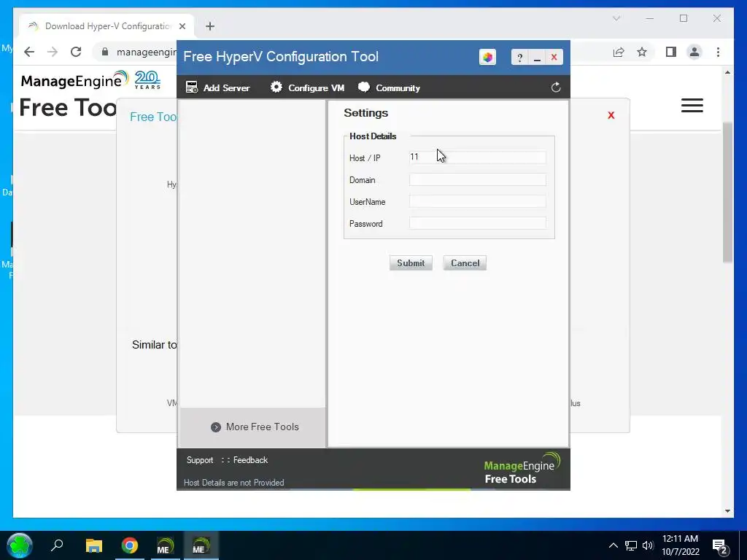
Task: Click the Add Server toolbar icon
Action: click(192, 87)
